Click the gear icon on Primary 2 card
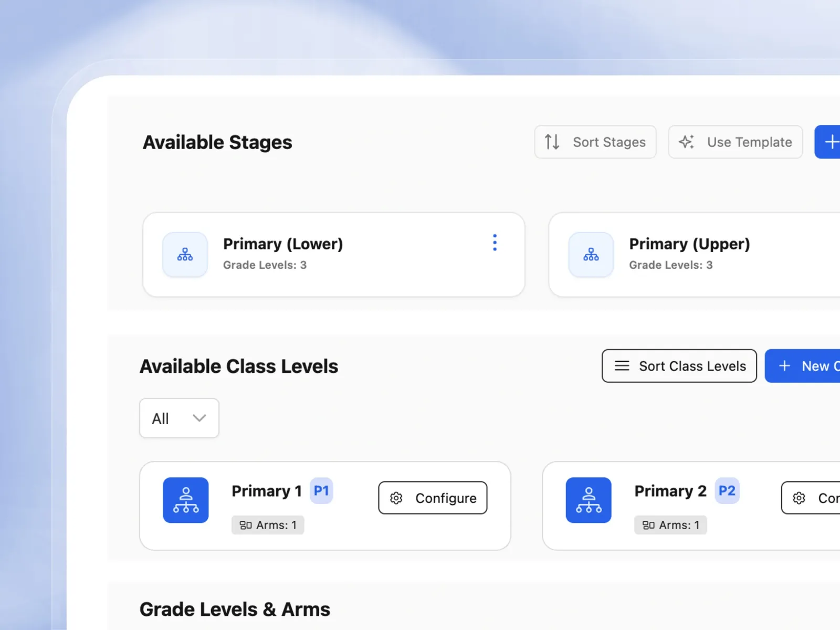The height and width of the screenshot is (630, 840). coord(799,498)
